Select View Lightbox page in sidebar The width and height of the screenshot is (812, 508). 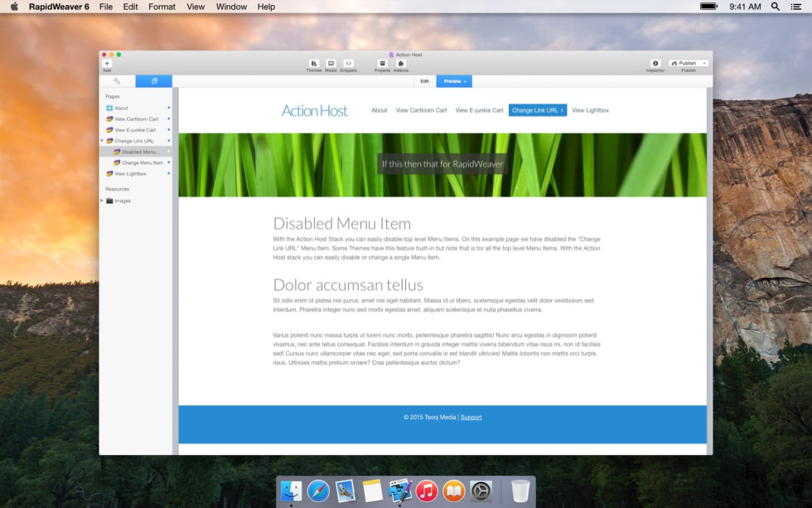click(x=136, y=173)
